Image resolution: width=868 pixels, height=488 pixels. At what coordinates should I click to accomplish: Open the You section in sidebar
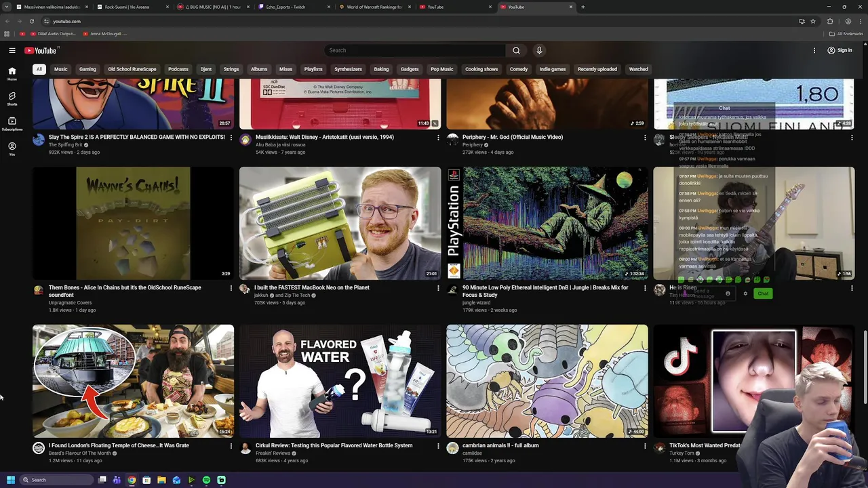[x=12, y=149]
